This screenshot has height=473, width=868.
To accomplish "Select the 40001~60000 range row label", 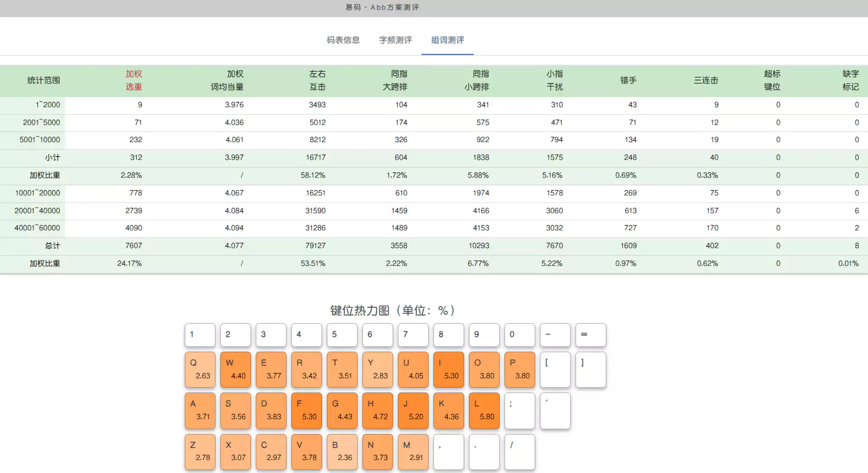I will [37, 228].
